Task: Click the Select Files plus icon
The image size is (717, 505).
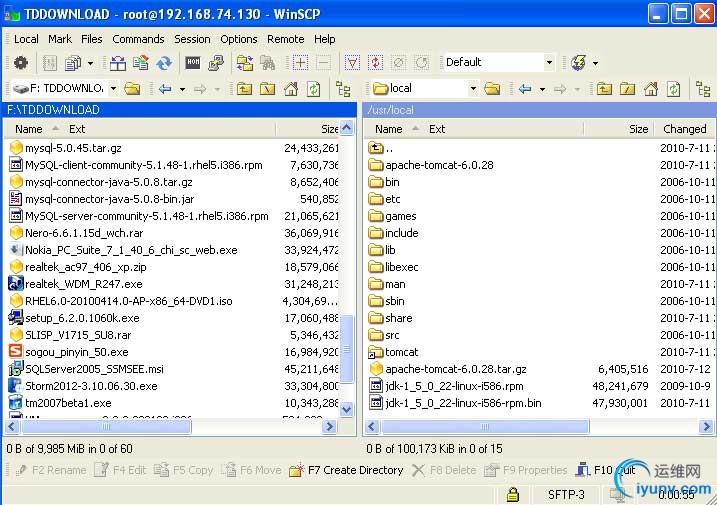Action: pos(300,63)
